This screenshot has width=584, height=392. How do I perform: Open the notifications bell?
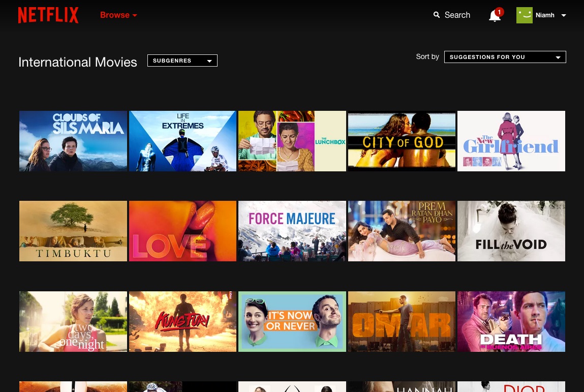pyautogui.click(x=495, y=16)
